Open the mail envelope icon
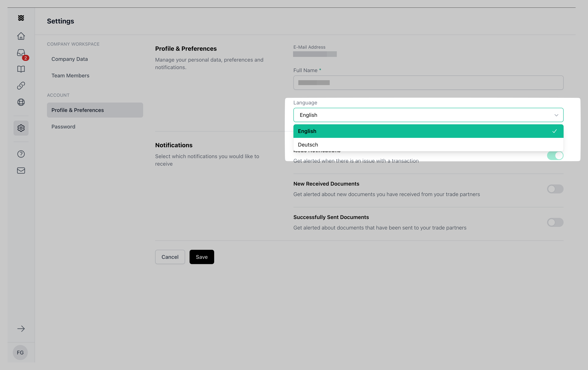 point(21,171)
